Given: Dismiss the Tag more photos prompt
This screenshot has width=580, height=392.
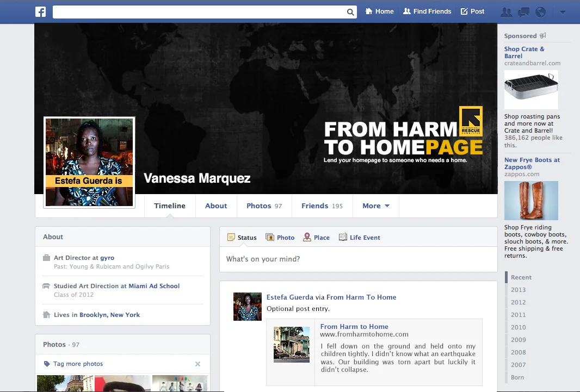Looking at the screenshot, I should 198,364.
